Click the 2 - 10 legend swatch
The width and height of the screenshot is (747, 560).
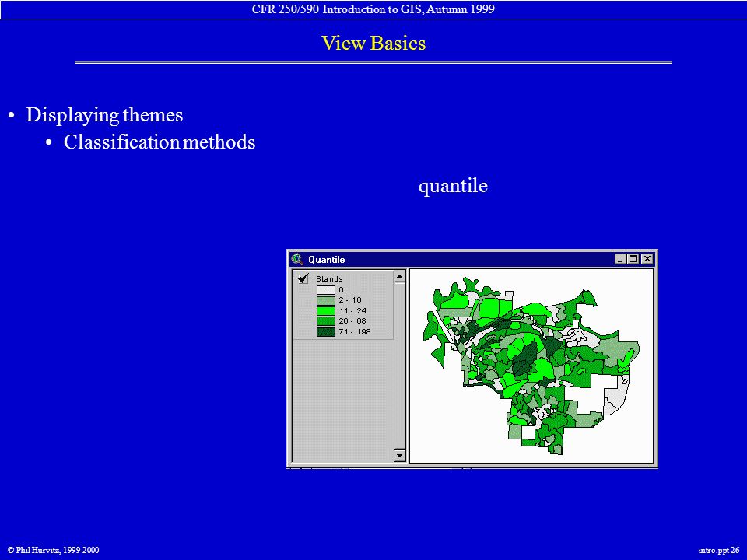pos(326,300)
